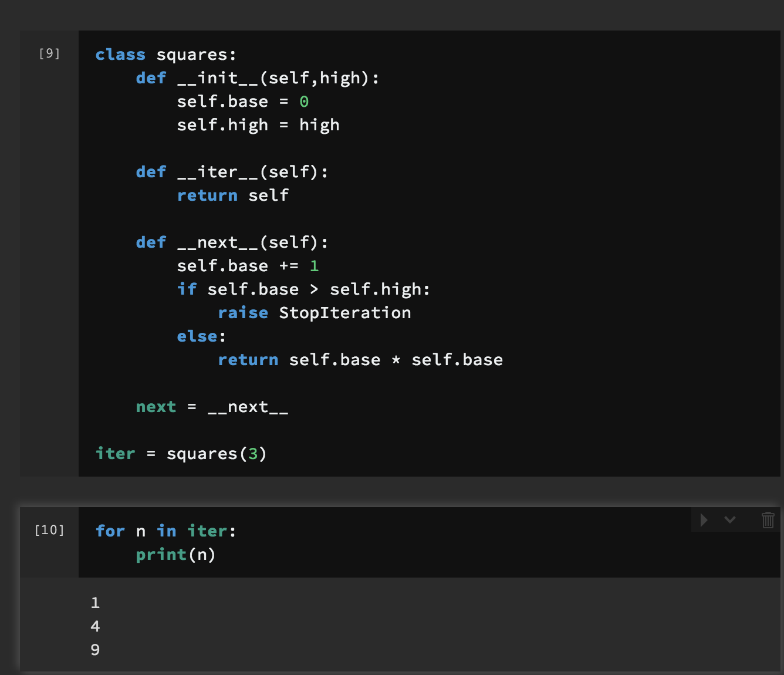
Task: Open the cell options chevron menu
Action: (x=730, y=519)
